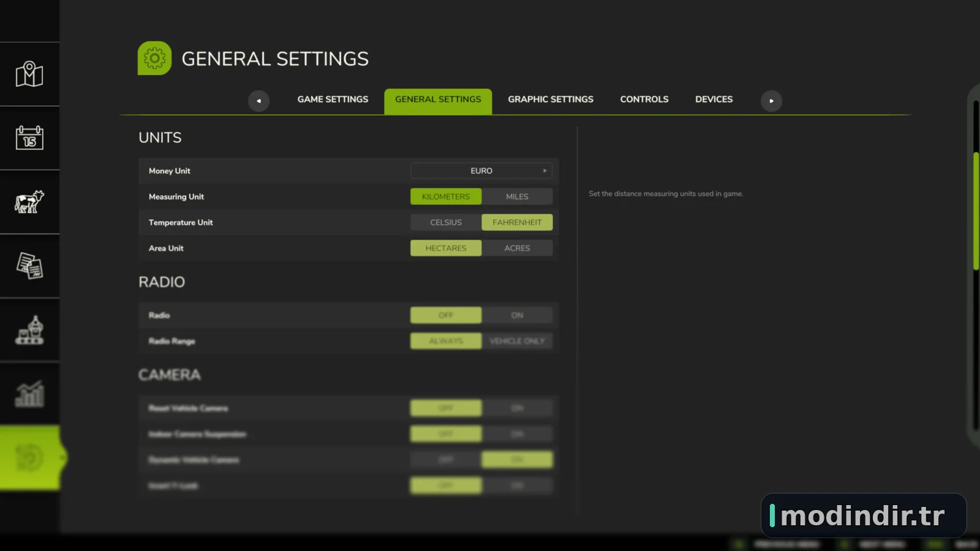Open the Graphic Settings tab
This screenshot has height=551, width=980.
pos(551,99)
